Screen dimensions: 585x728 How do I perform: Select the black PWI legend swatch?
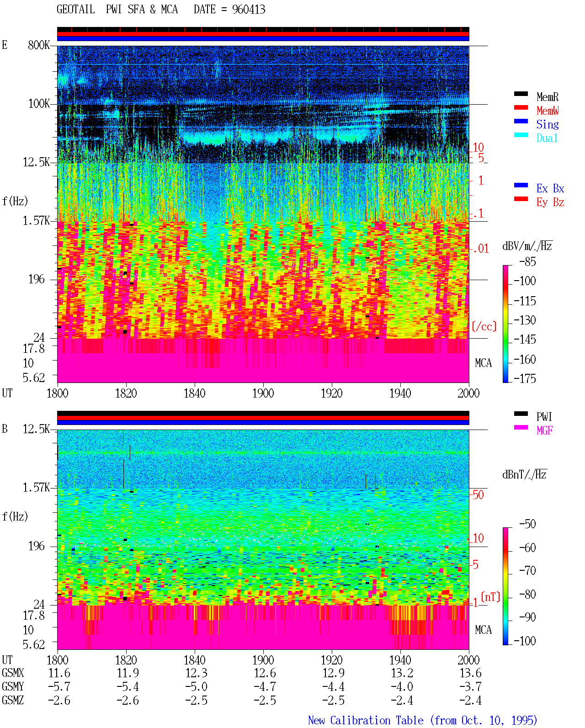[521, 414]
